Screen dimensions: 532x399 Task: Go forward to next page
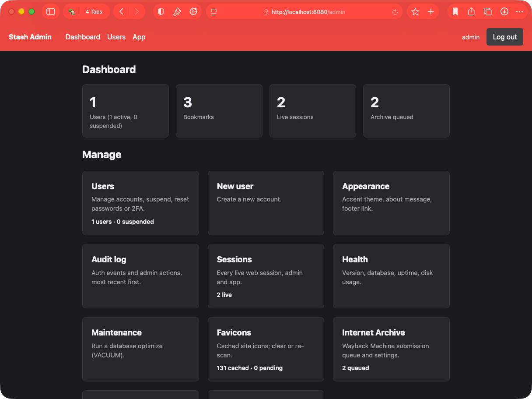137,12
